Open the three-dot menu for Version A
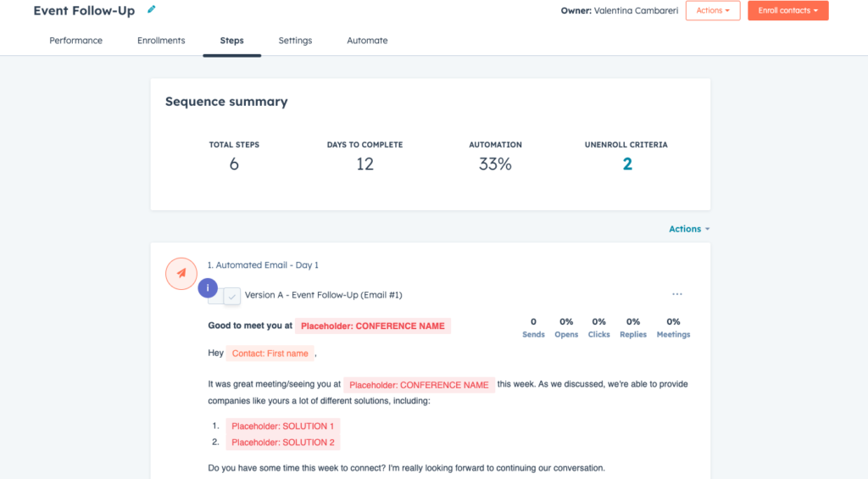Viewport: 868px width, 479px height. (x=677, y=294)
